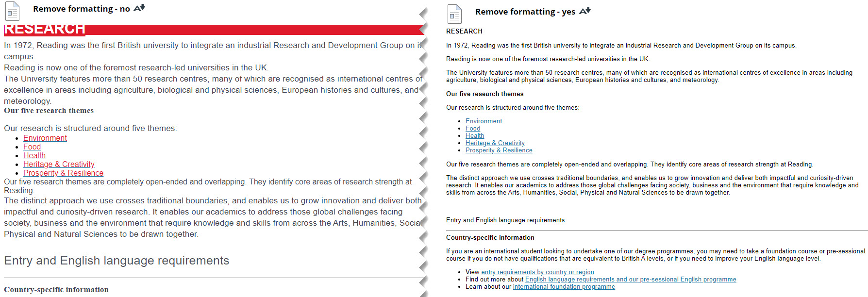Click 'Country-specific information' heading in left panel
Image resolution: width=868 pixels, height=297 pixels.
pyautogui.click(x=56, y=290)
